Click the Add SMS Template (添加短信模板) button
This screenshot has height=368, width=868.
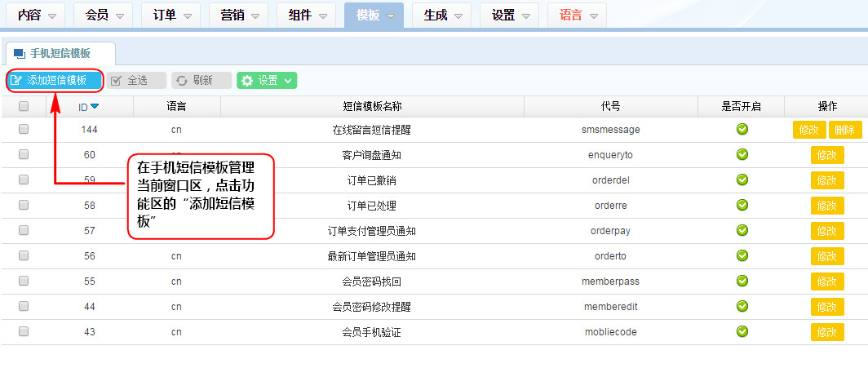point(55,80)
